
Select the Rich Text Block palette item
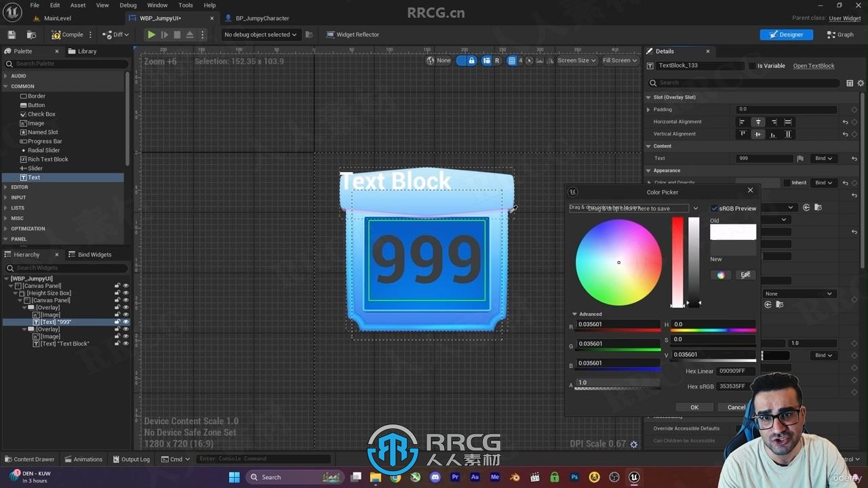[x=47, y=159]
